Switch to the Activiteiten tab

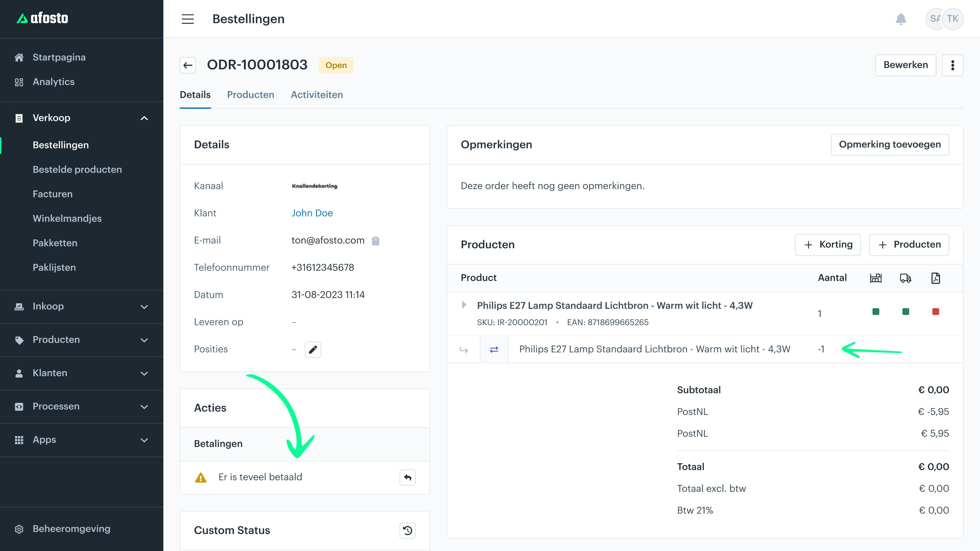[317, 95]
